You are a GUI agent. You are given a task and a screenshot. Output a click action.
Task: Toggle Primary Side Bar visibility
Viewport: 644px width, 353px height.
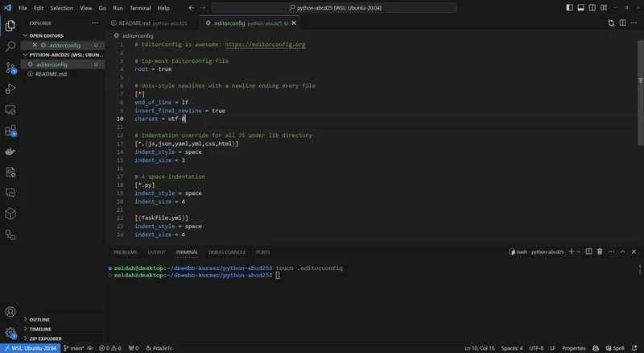click(569, 7)
